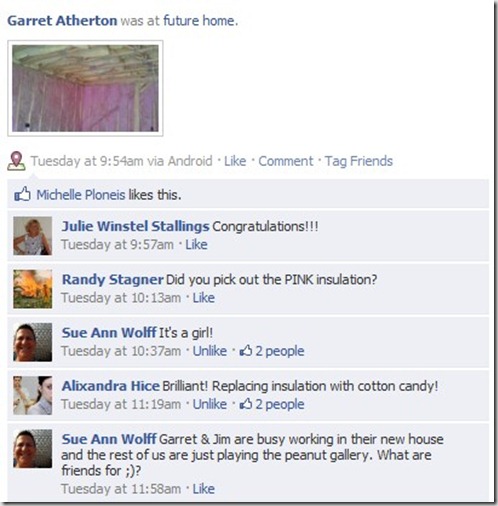Like the post from the action row

point(235,161)
